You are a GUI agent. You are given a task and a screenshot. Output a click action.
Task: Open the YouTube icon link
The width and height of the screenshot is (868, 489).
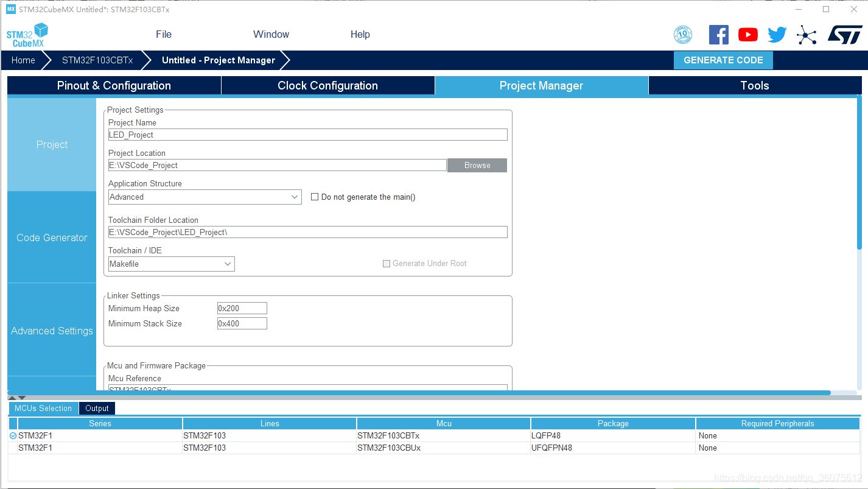point(748,35)
